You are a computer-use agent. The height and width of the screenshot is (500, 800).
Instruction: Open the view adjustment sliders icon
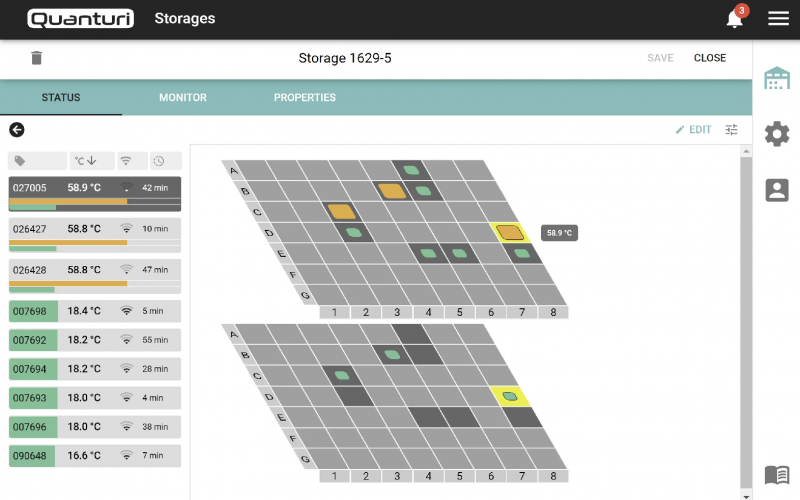(732, 130)
